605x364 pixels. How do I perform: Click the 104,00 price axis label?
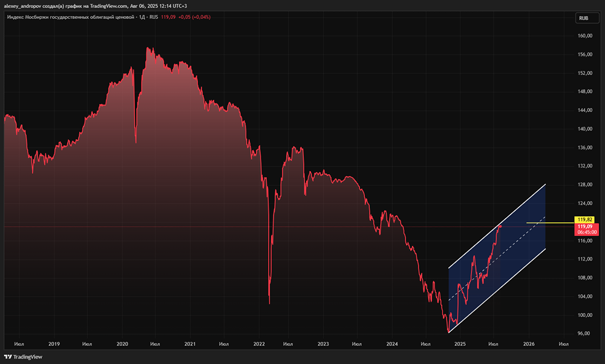(585, 296)
